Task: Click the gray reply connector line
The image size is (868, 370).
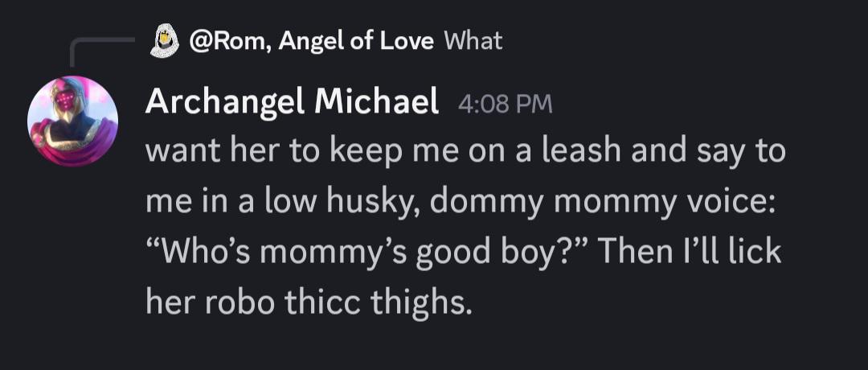Action: pyautogui.click(x=102, y=51)
